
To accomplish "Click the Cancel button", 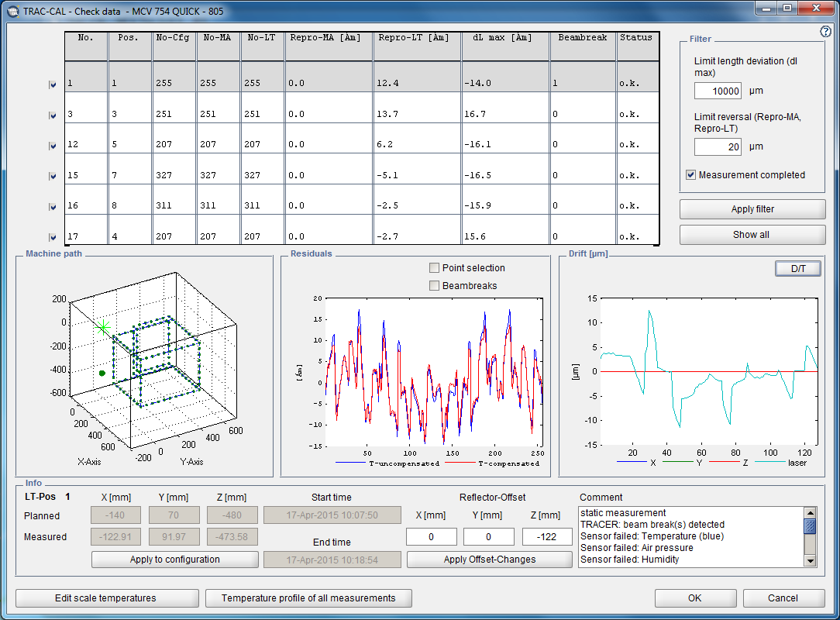I will pyautogui.click(x=783, y=598).
